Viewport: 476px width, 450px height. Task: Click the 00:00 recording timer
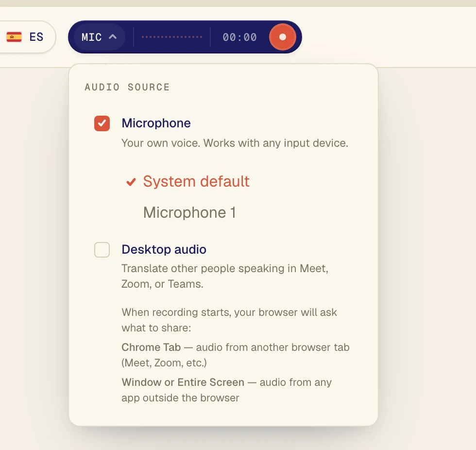coord(239,37)
